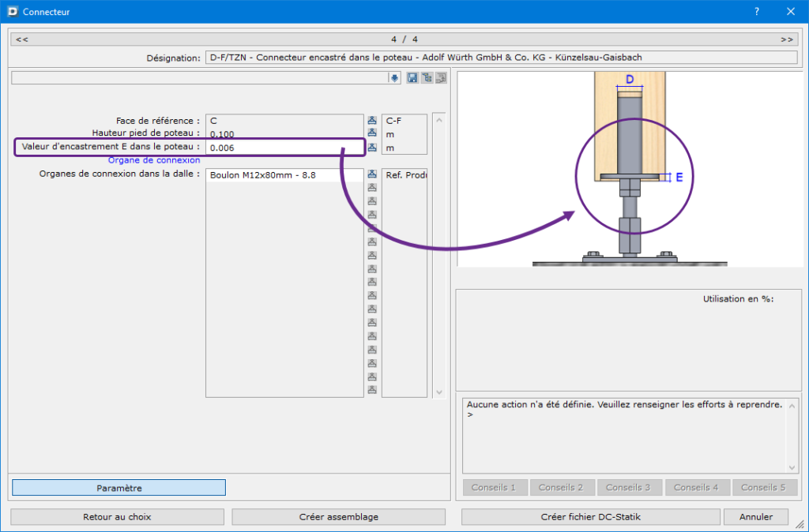The height and width of the screenshot is (532, 809).
Task: Click the greyed-out list icon after tree icon
Action: pyautogui.click(x=441, y=77)
